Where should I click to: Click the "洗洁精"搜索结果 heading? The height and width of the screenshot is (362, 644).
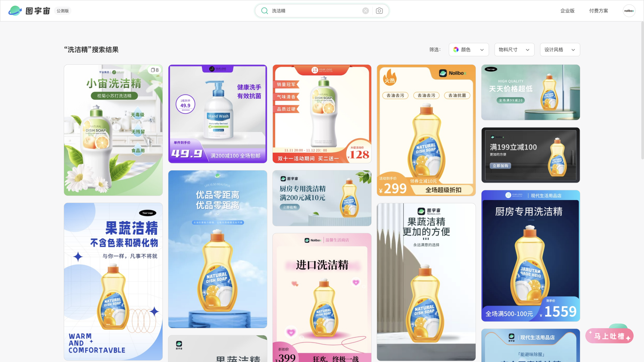tap(91, 50)
